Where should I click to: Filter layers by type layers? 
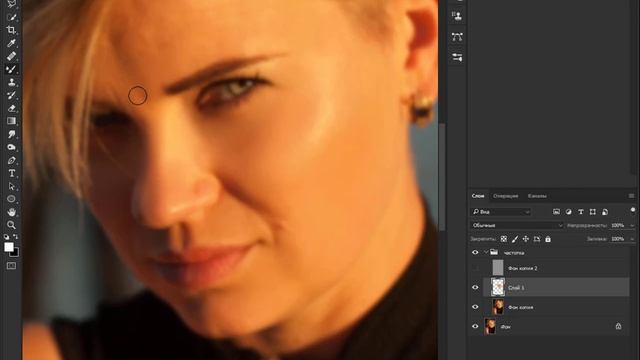coord(581,212)
